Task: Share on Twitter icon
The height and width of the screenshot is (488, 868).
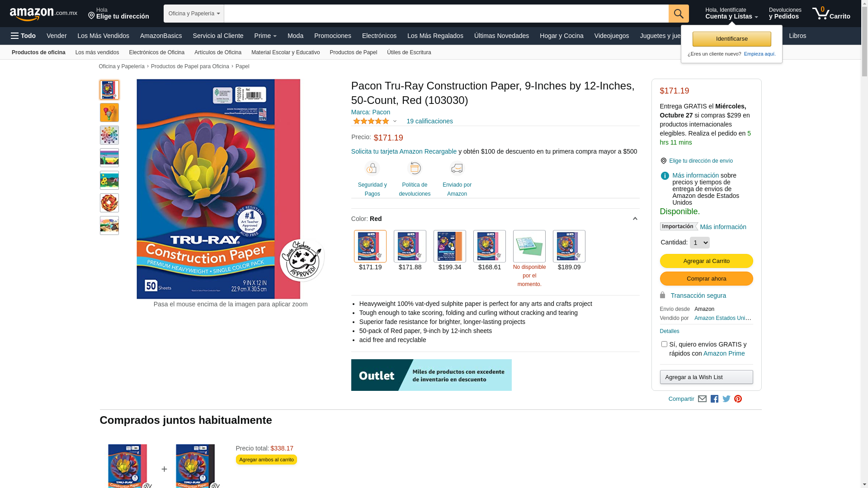Action: [x=726, y=399]
